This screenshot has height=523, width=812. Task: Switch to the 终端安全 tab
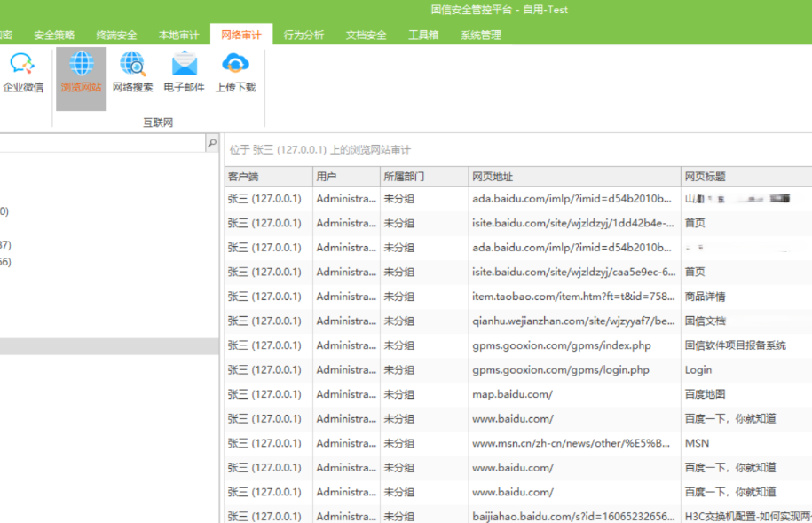point(116,36)
